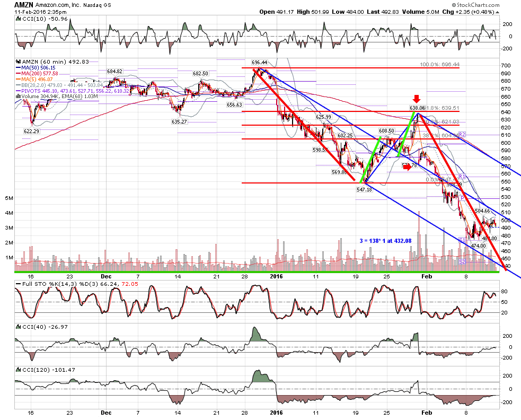Open the StockCharts.com watermark link
The width and height of the screenshot is (521, 420).
click(x=475, y=5)
